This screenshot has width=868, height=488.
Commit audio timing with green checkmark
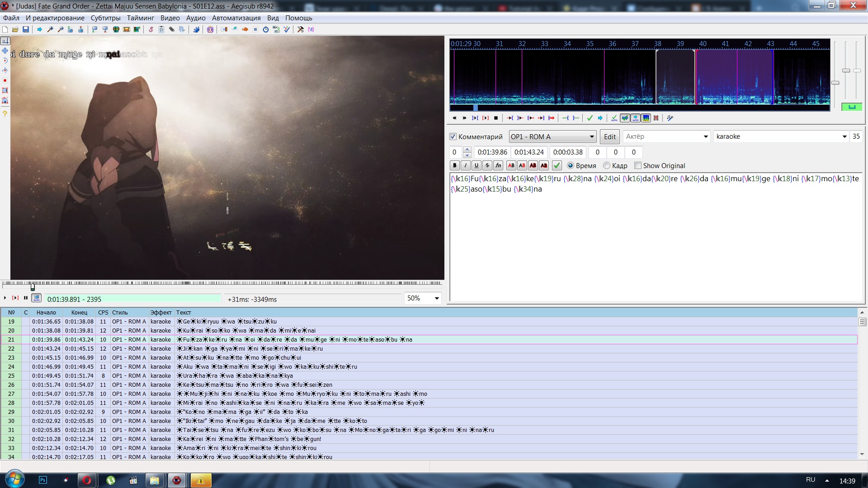[590, 118]
